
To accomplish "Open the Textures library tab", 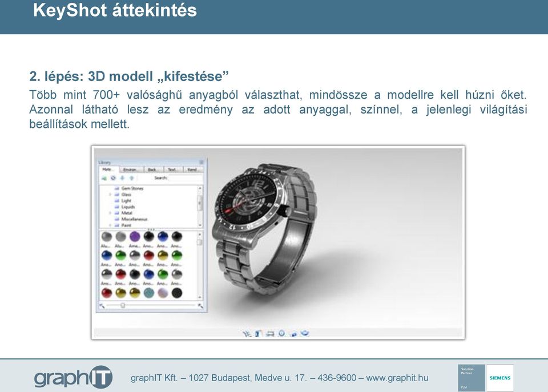I will point(172,170).
